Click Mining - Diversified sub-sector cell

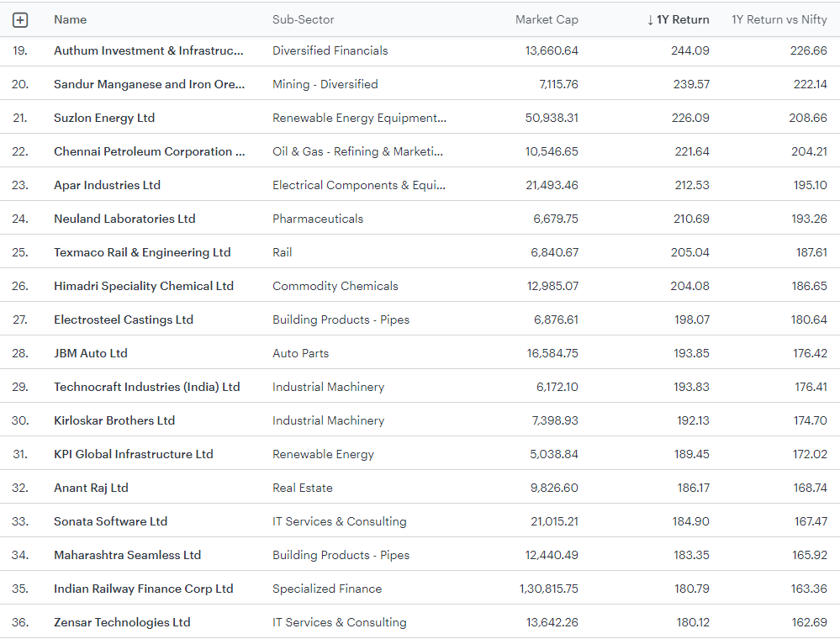(325, 85)
